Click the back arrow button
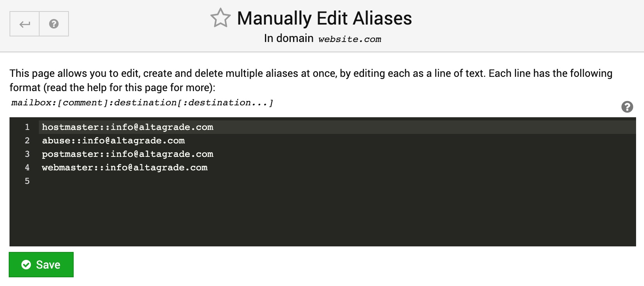 [25, 24]
